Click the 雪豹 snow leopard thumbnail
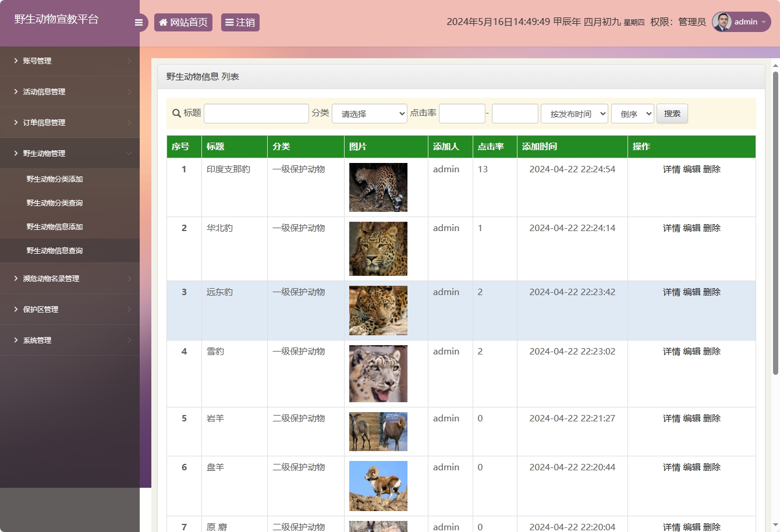The image size is (780, 532). pos(378,374)
